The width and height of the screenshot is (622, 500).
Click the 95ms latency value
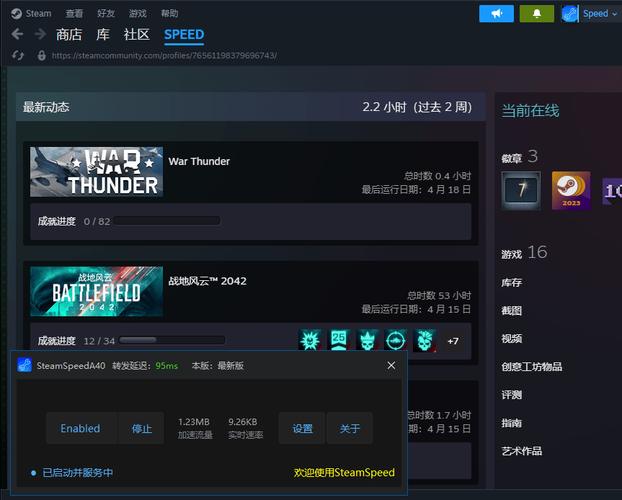pyautogui.click(x=167, y=366)
